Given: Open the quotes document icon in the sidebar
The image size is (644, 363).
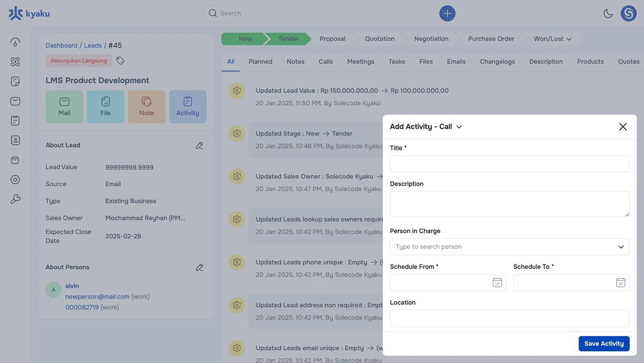Looking at the screenshot, I should point(15,81).
